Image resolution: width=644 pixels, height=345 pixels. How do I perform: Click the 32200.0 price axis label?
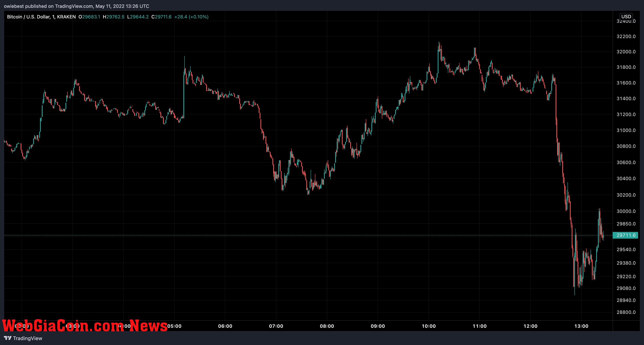626,36
